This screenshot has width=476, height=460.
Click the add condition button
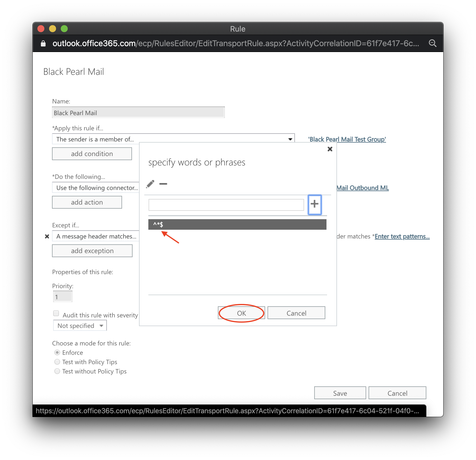tap(92, 154)
